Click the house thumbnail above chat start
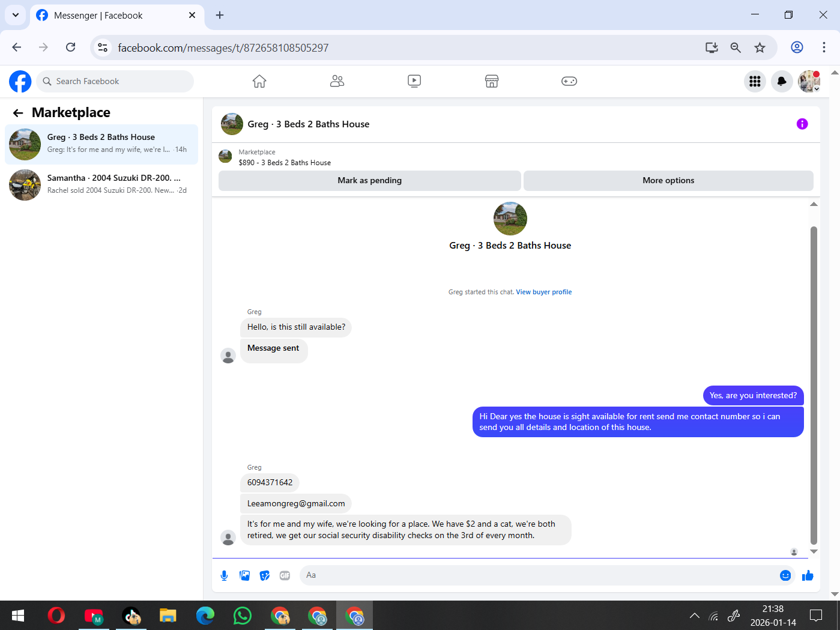840x630 pixels. point(510,219)
